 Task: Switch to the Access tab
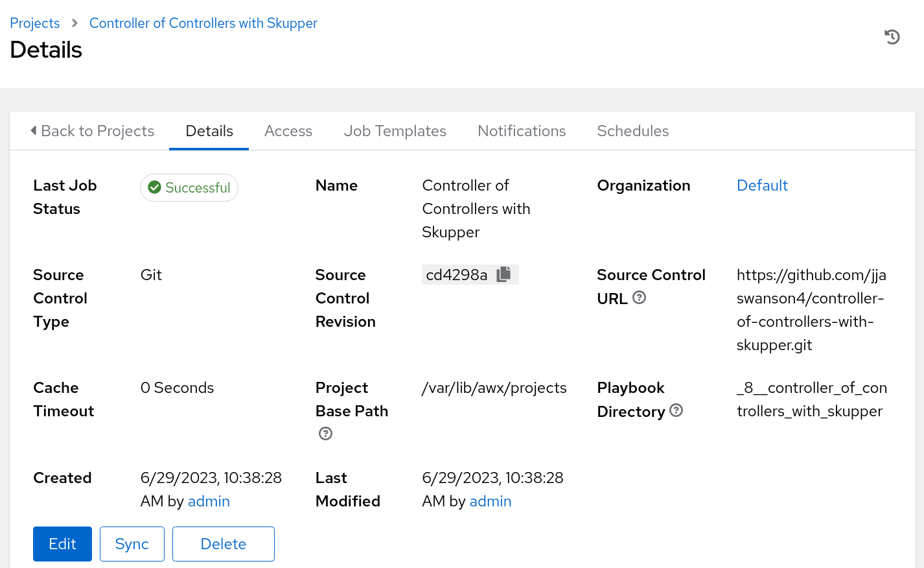(288, 131)
